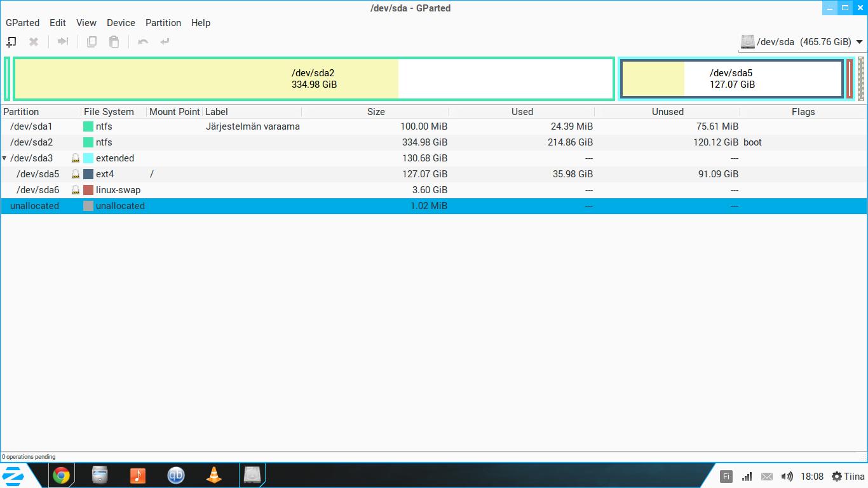This screenshot has width=868, height=488.
Task: Click the File System column header
Action: (109, 112)
